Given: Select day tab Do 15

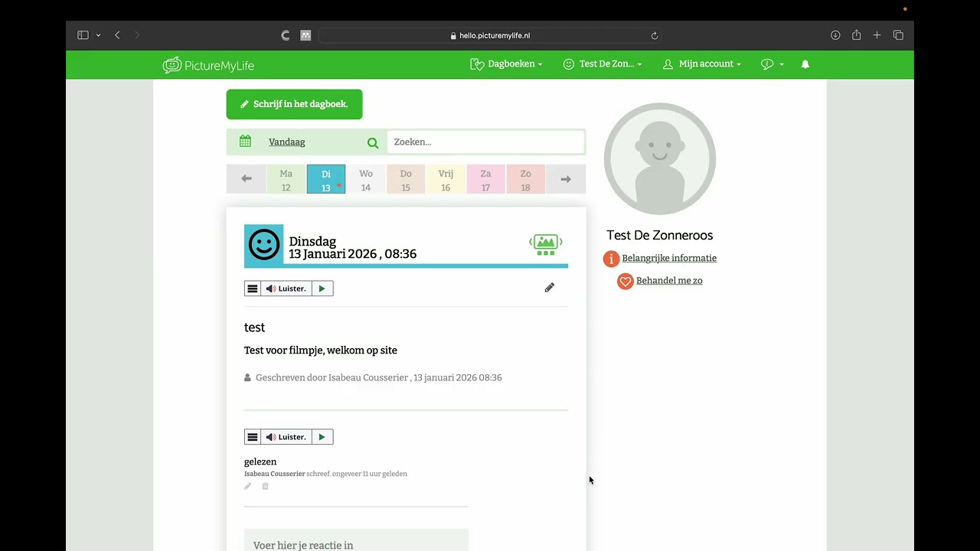Looking at the screenshot, I should click(x=406, y=179).
